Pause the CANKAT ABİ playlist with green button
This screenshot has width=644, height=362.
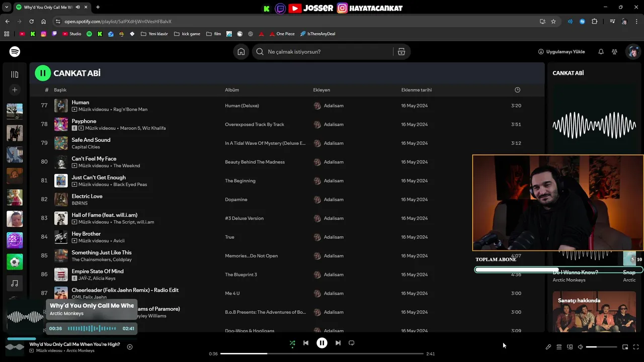coord(43,73)
